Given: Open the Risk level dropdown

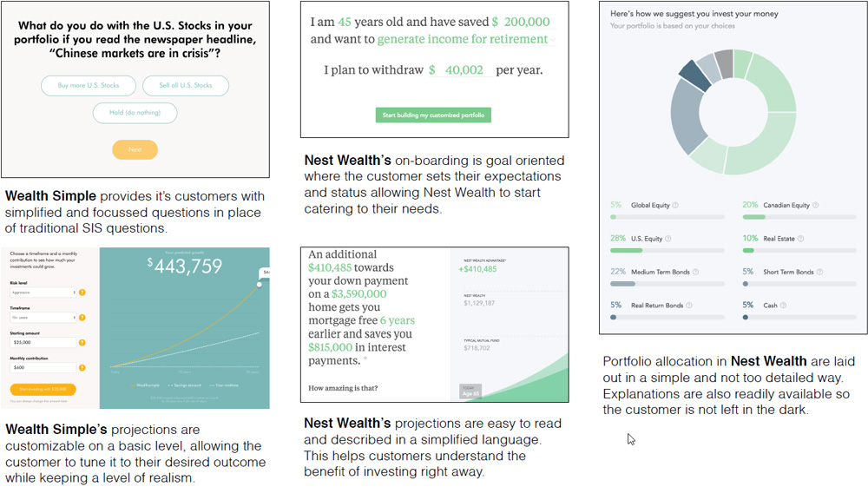Looking at the screenshot, I should (x=43, y=293).
